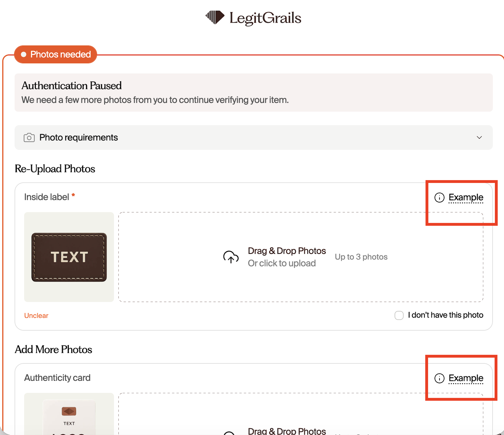
Task: Click the LegitGrails diamond logo icon
Action: 215,17
